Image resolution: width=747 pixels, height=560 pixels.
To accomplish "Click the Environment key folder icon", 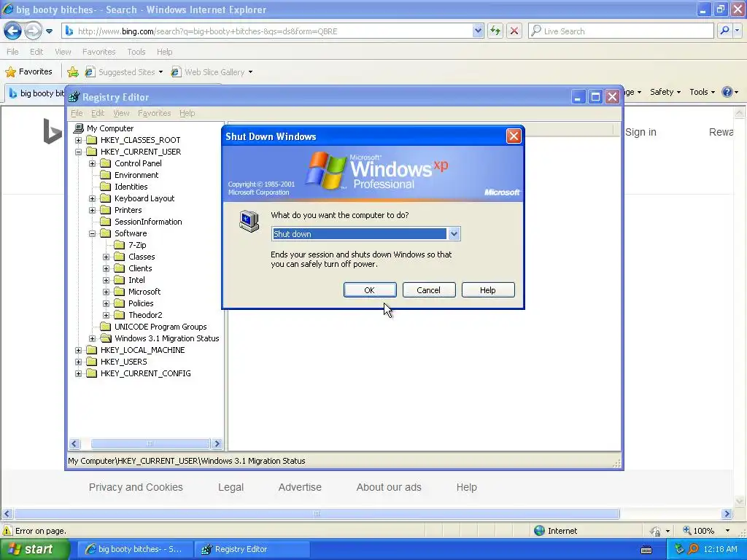I will click(x=105, y=175).
